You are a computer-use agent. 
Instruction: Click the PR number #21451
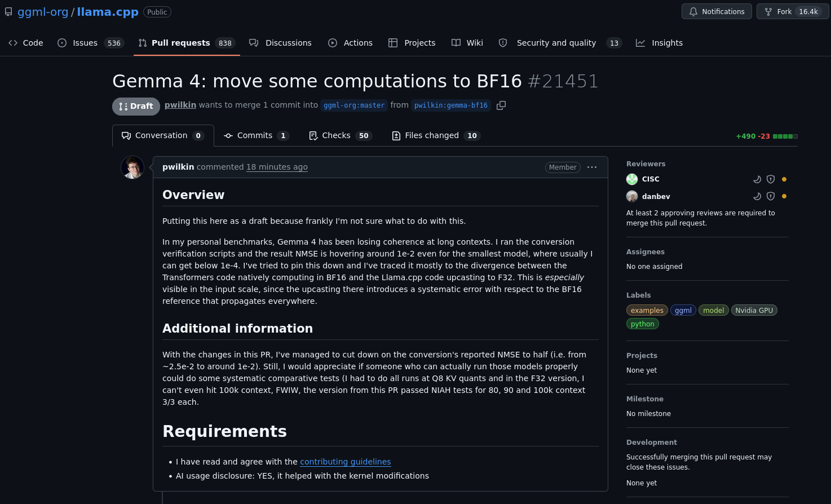(563, 81)
